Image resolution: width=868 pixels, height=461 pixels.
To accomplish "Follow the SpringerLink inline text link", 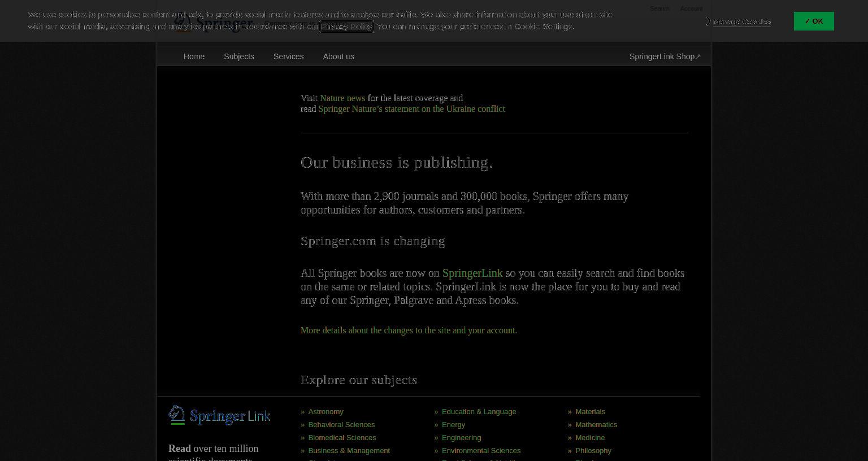I will point(472,273).
